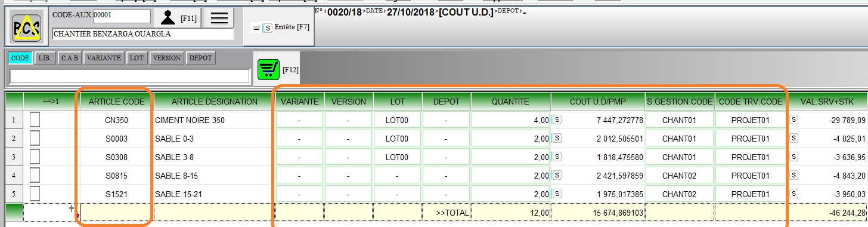Select designation cell CIMENT NOIRE 350
The width and height of the screenshot is (868, 227).
pos(215,120)
